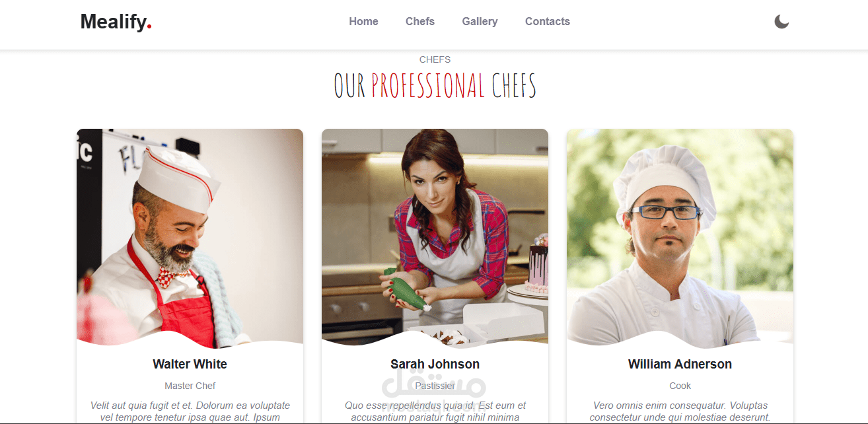Screen dimensions: 868x424
Task: Click the Our Professional Chefs heading
Action: point(435,86)
